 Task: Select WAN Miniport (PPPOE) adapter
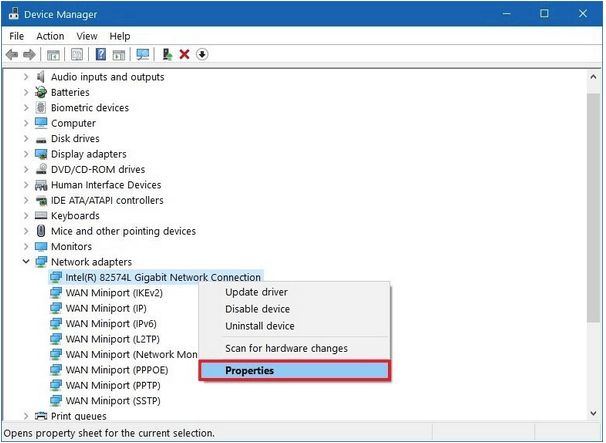(x=117, y=370)
